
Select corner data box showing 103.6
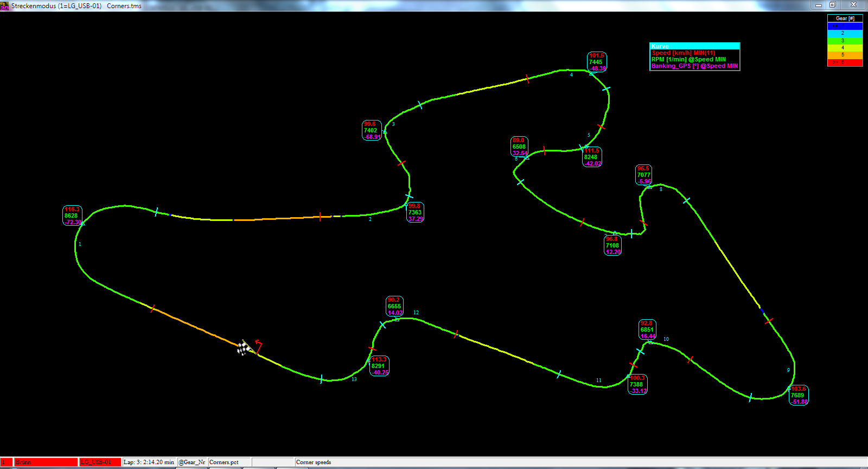coord(798,395)
